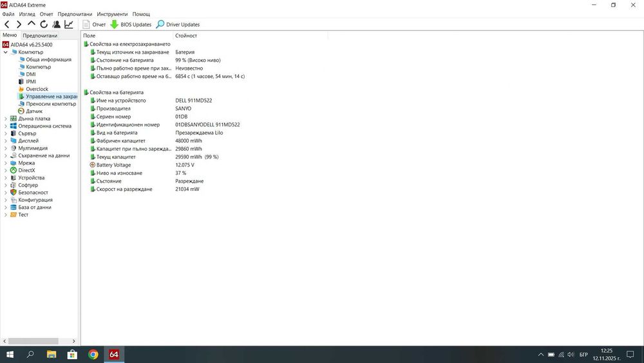Expand the Конфигурация node
Image resolution: width=644 pixels, height=363 pixels.
pyautogui.click(x=5, y=201)
